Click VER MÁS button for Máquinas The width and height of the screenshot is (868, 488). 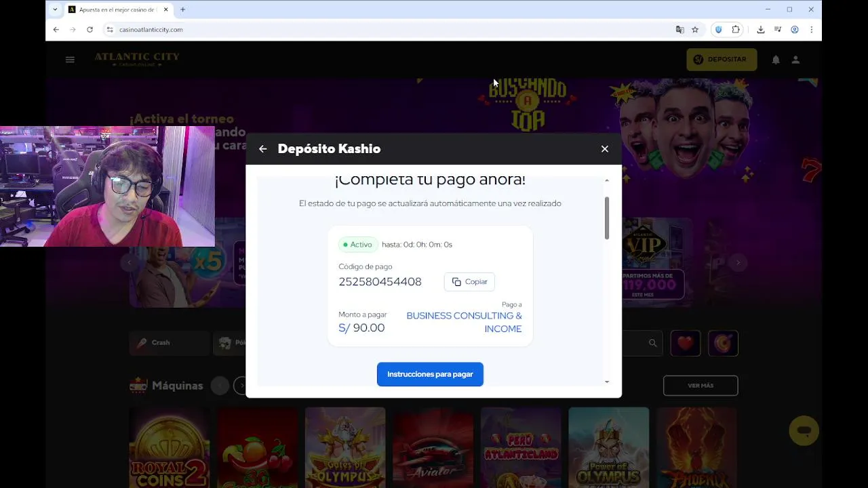[x=701, y=386]
